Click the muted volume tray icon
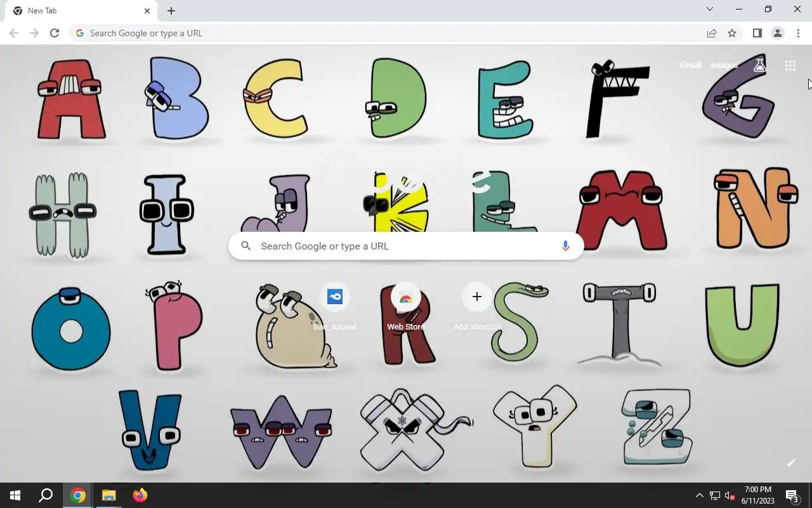 coord(730,495)
